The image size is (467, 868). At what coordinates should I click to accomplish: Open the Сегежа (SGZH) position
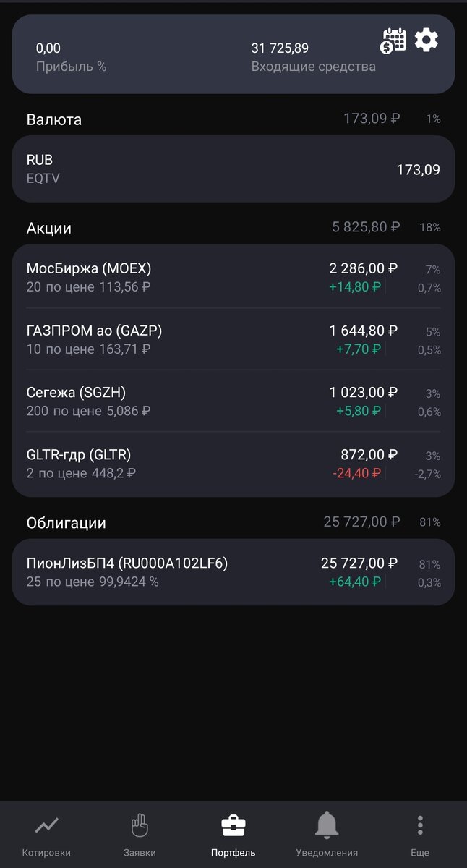point(233,401)
